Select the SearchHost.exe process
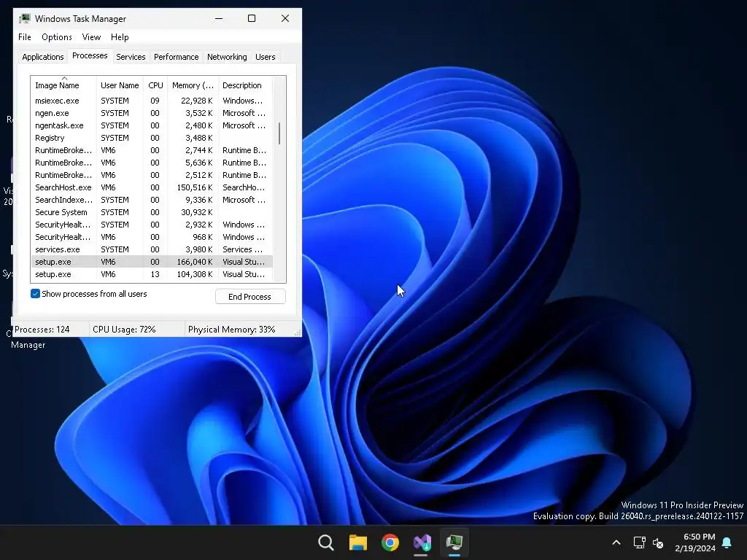747x560 pixels. [152, 187]
